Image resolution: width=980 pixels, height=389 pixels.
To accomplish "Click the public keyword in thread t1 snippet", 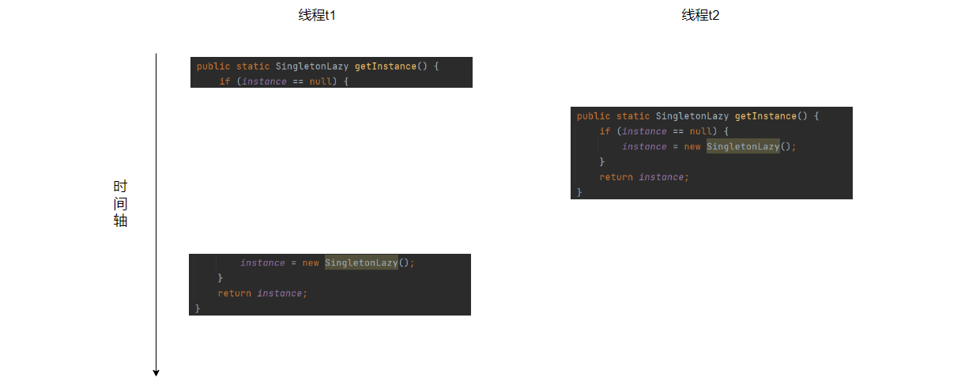I will click(x=213, y=66).
